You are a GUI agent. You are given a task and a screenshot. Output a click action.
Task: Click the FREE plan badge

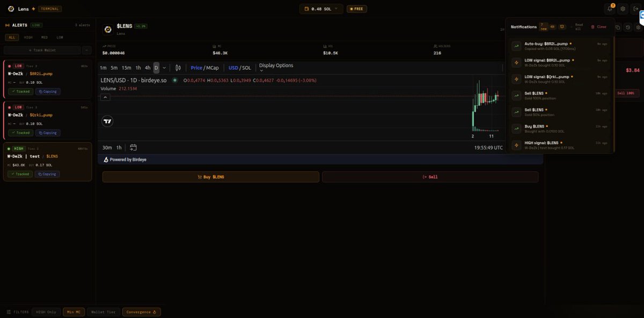pos(357,9)
